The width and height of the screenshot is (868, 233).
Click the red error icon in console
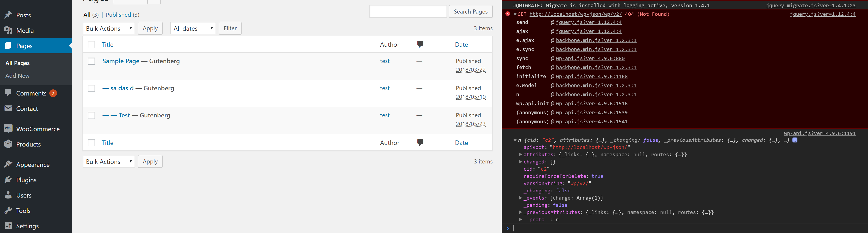(x=507, y=14)
